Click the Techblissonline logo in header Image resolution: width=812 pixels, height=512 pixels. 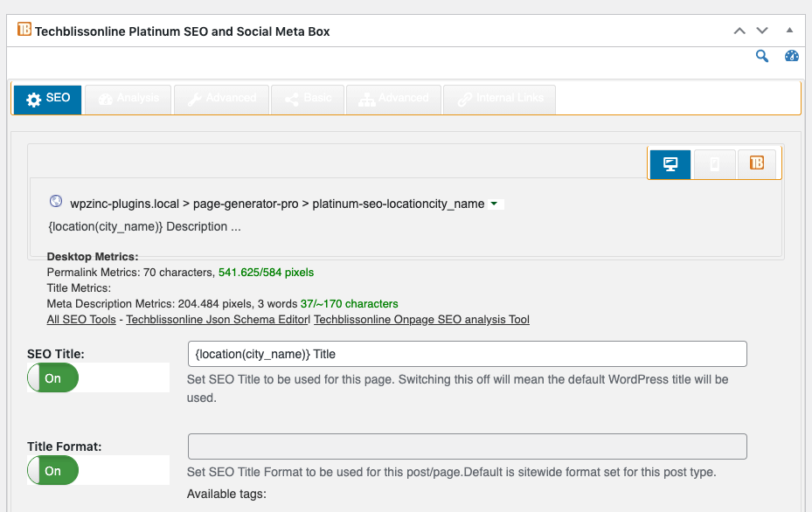point(24,29)
